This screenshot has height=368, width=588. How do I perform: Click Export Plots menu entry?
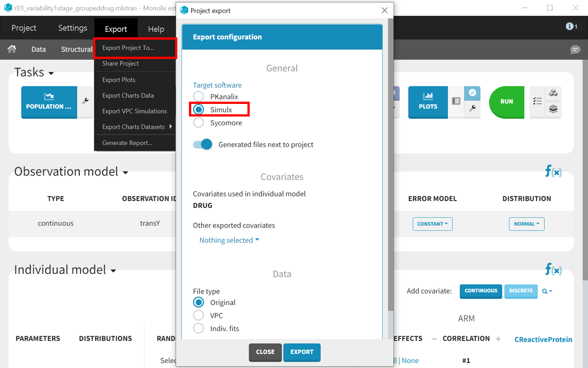(119, 80)
